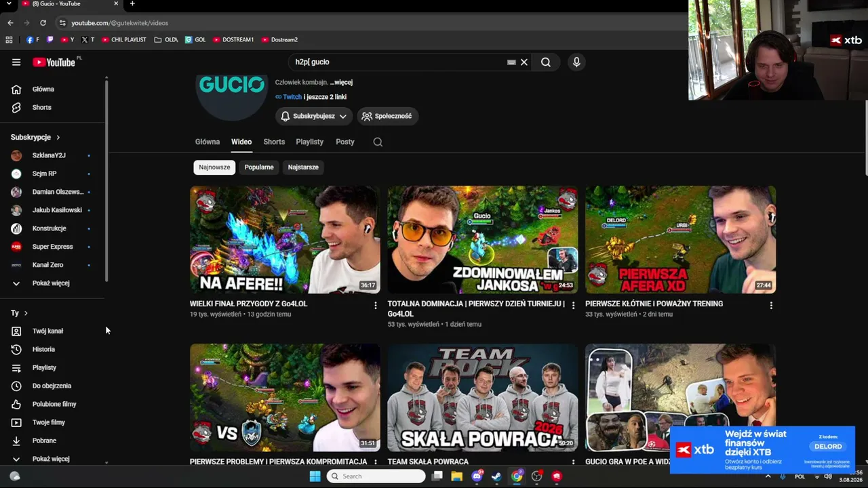Open options for PIERWSZE PROBLEMY video
The height and width of the screenshot is (488, 868).
pos(375,462)
